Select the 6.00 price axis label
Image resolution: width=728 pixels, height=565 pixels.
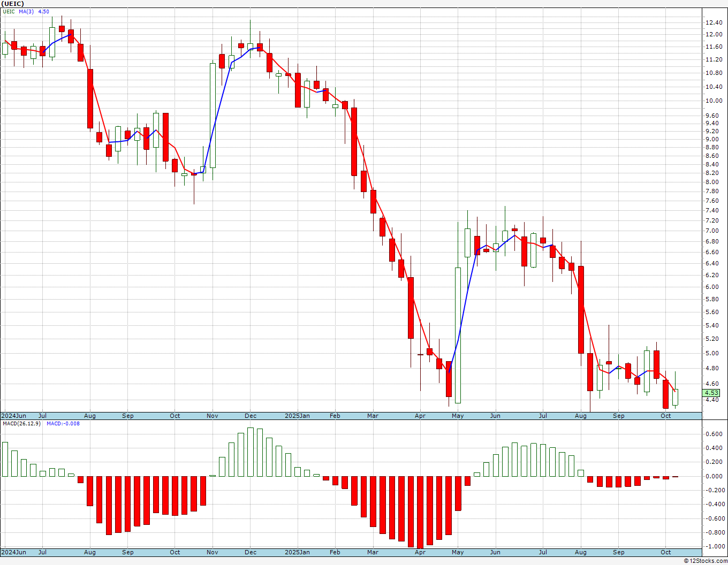tap(712, 287)
